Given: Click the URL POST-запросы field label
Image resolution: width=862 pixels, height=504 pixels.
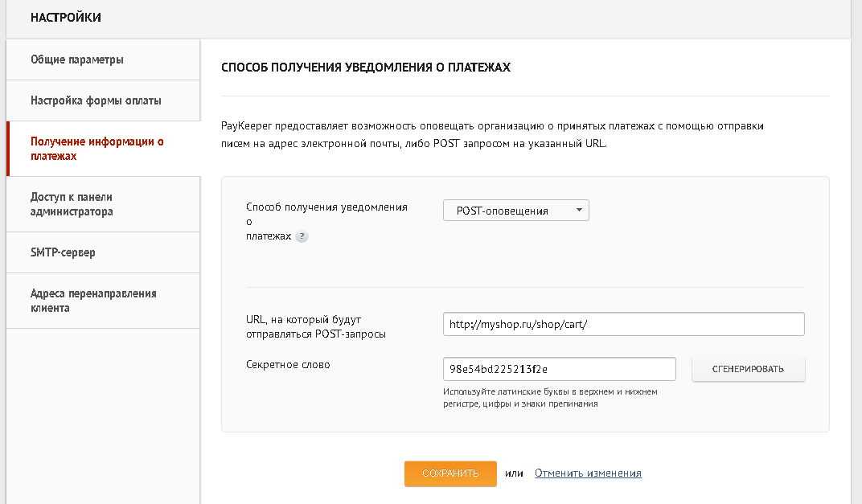Looking at the screenshot, I should tap(316, 326).
